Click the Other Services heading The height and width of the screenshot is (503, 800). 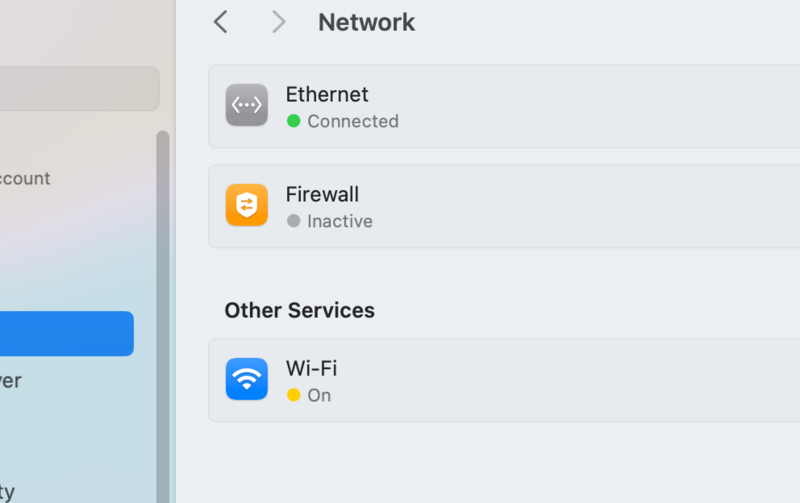[x=299, y=310]
